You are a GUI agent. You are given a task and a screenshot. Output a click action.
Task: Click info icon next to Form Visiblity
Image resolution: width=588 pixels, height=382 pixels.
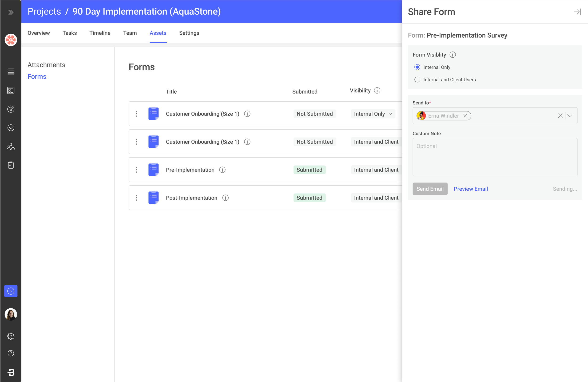click(453, 55)
